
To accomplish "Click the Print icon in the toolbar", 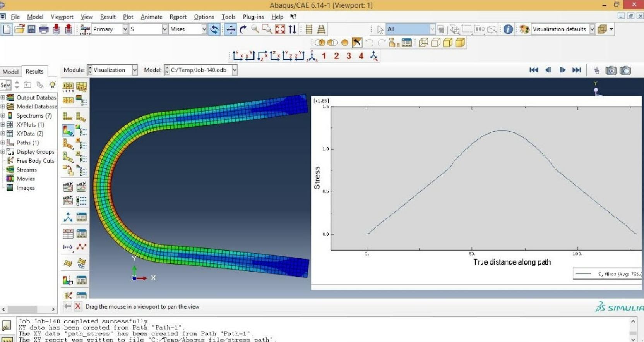I will pyautogui.click(x=44, y=29).
